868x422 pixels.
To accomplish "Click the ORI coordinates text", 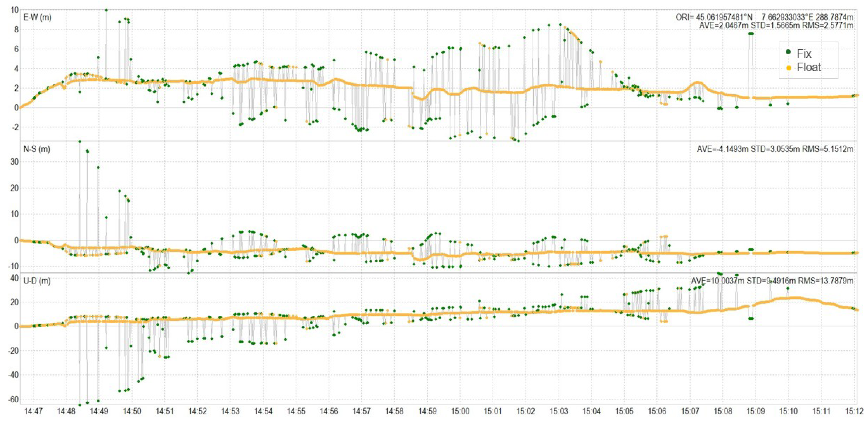I will (x=764, y=17).
